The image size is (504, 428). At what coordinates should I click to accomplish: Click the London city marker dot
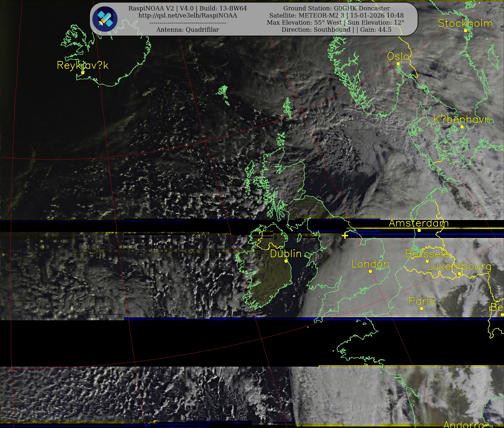pyautogui.click(x=370, y=271)
